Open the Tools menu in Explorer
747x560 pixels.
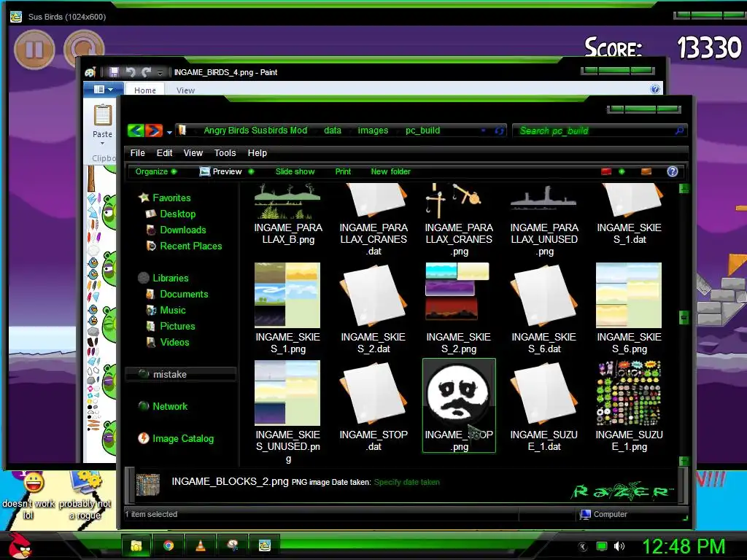[x=225, y=153]
